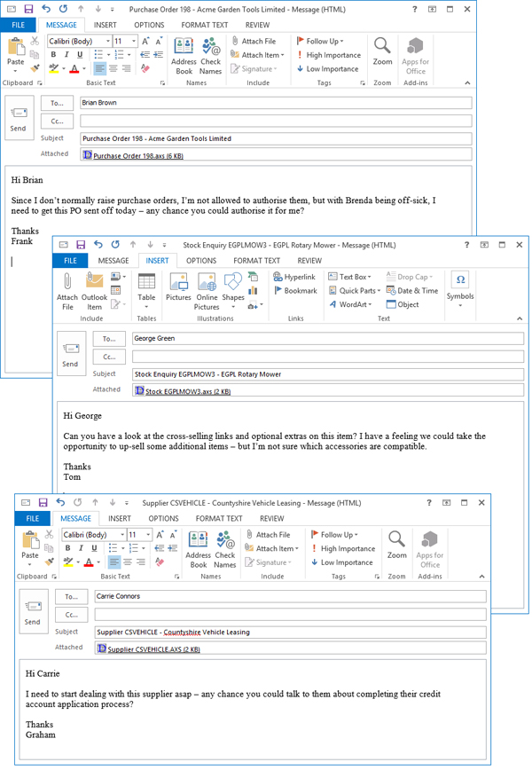532x770 pixels.
Task: Click Attach File in Supplier CSVEHICLE window
Action: point(268,535)
